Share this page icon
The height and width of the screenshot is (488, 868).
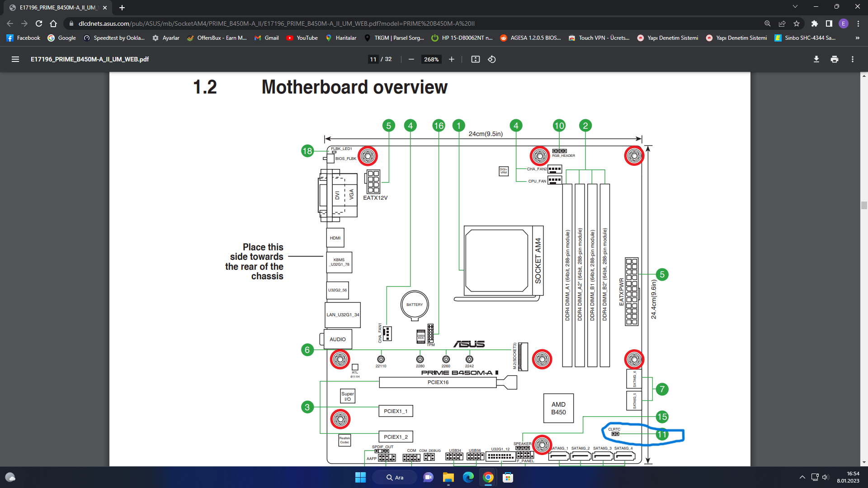point(782,23)
